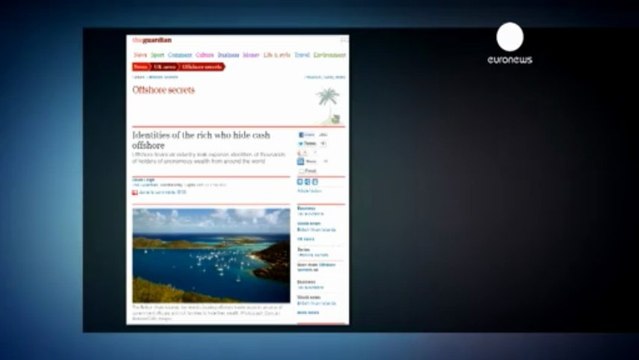Click the Offshore secrets series heading
639x360 pixels.
coord(163,90)
